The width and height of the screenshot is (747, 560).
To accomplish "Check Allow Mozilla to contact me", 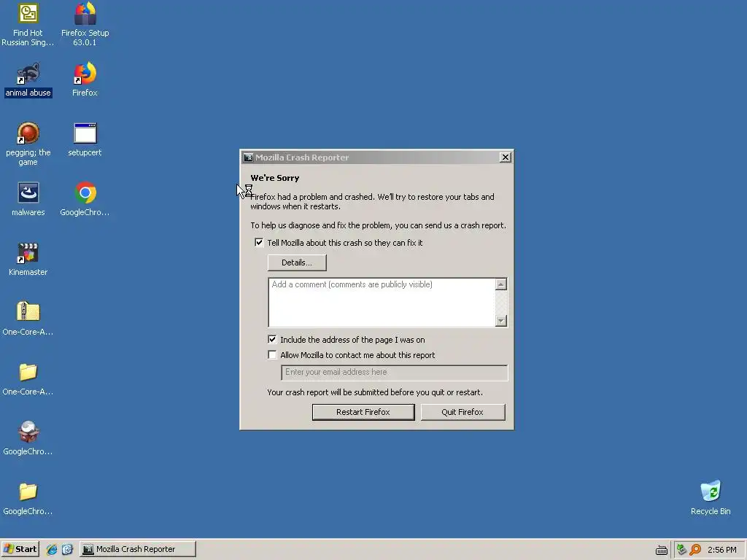I will (x=272, y=355).
